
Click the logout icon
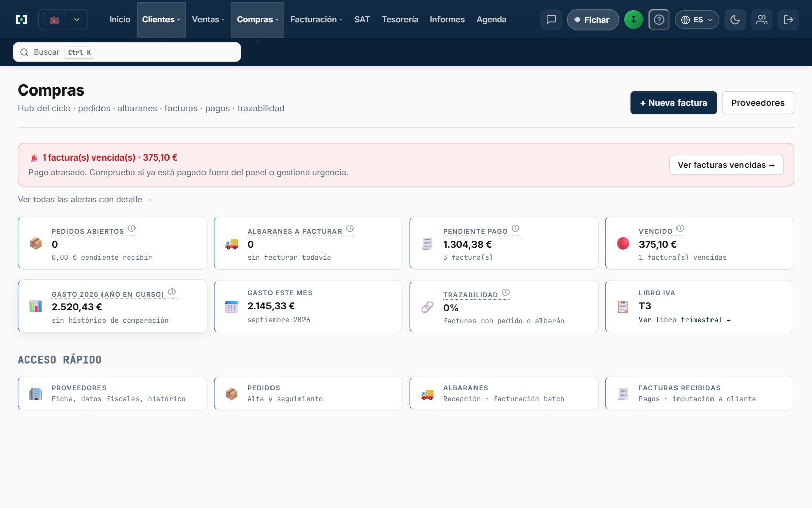click(789, 20)
